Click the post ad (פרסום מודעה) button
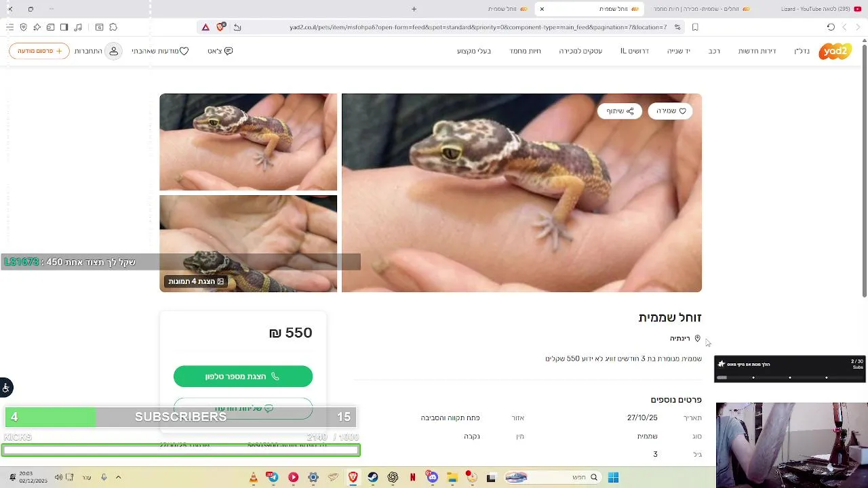The image size is (868, 488). (39, 51)
